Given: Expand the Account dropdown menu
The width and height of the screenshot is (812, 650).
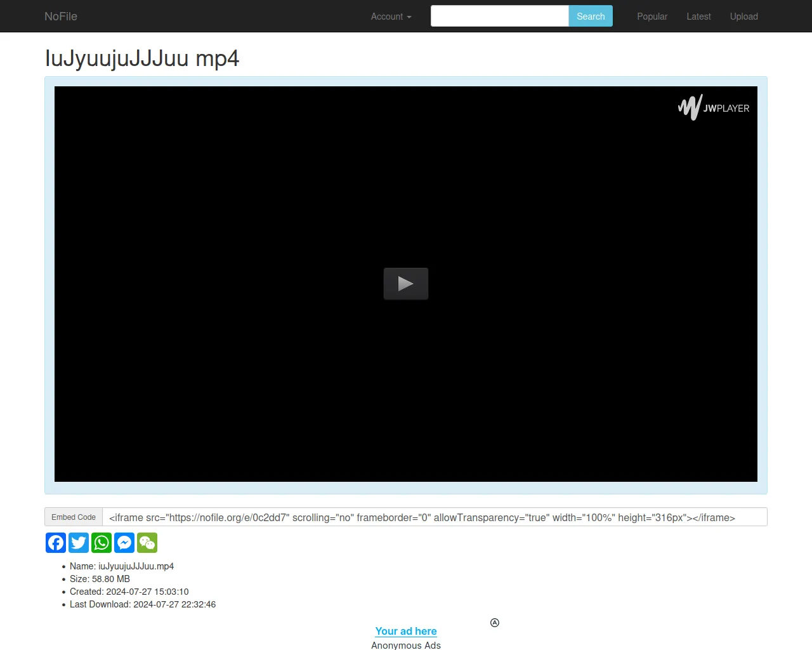Looking at the screenshot, I should pyautogui.click(x=391, y=17).
